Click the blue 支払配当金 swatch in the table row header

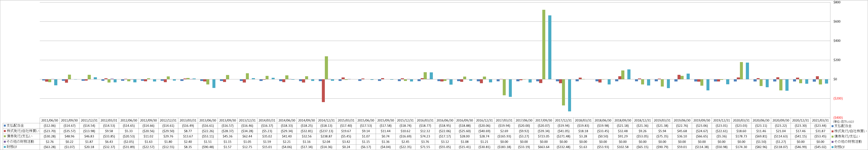[x=5, y=126]
